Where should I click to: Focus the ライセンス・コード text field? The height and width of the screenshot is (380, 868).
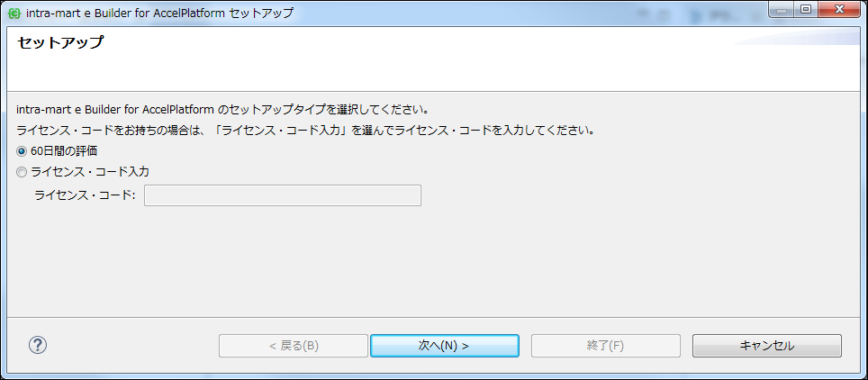(282, 195)
